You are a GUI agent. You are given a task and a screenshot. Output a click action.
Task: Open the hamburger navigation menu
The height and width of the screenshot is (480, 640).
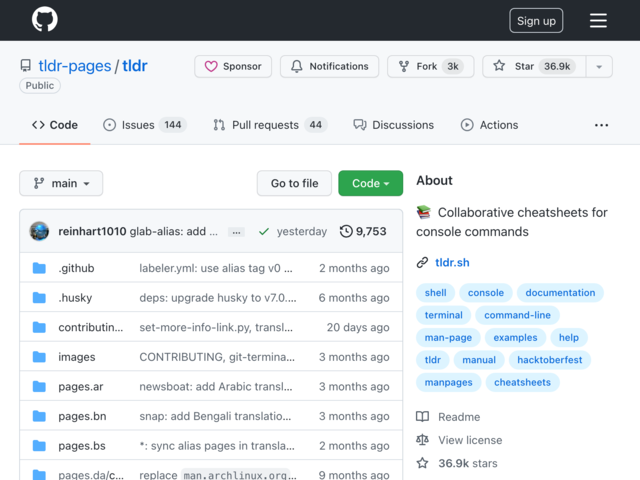(x=598, y=20)
